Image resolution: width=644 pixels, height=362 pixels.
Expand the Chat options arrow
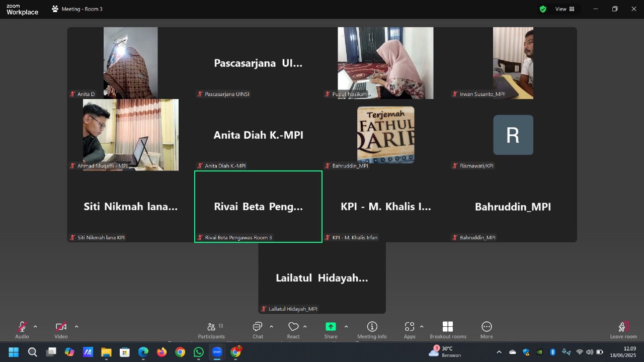[x=271, y=327]
